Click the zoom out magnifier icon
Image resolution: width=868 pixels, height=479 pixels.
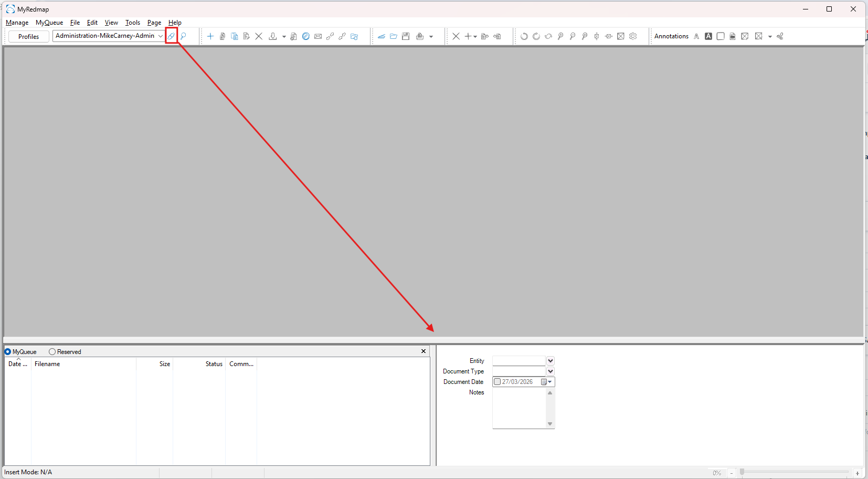(573, 36)
